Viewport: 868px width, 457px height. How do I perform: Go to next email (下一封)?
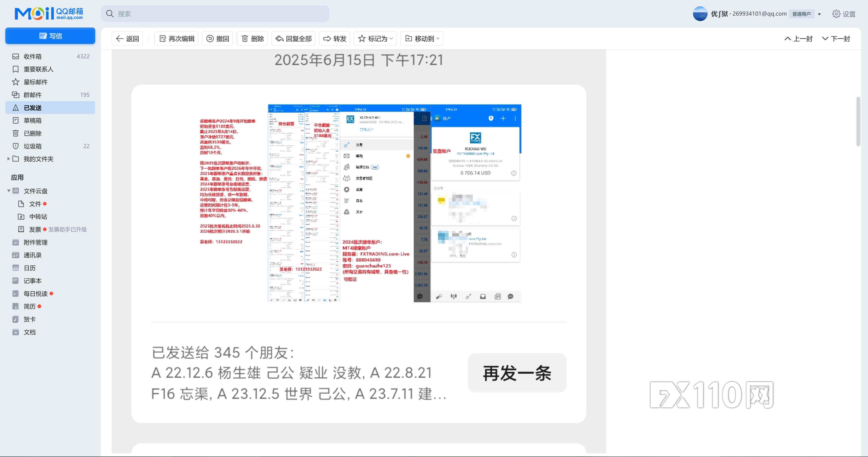[836, 38]
